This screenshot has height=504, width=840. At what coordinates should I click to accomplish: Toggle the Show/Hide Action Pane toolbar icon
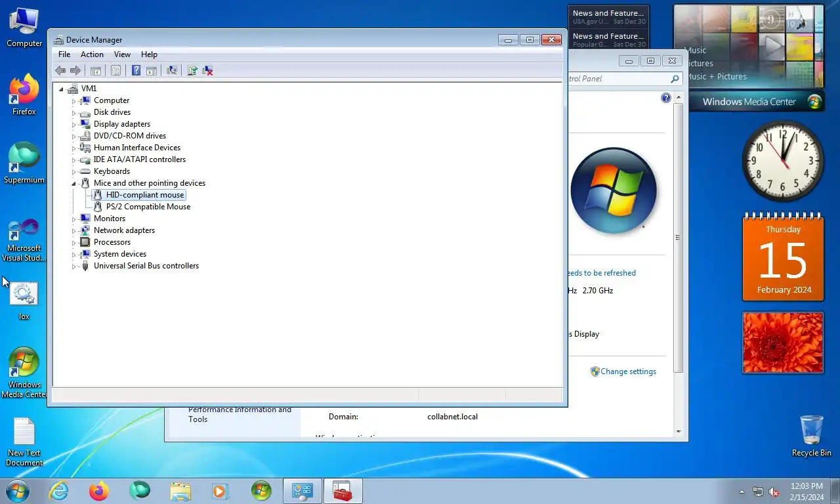click(151, 70)
